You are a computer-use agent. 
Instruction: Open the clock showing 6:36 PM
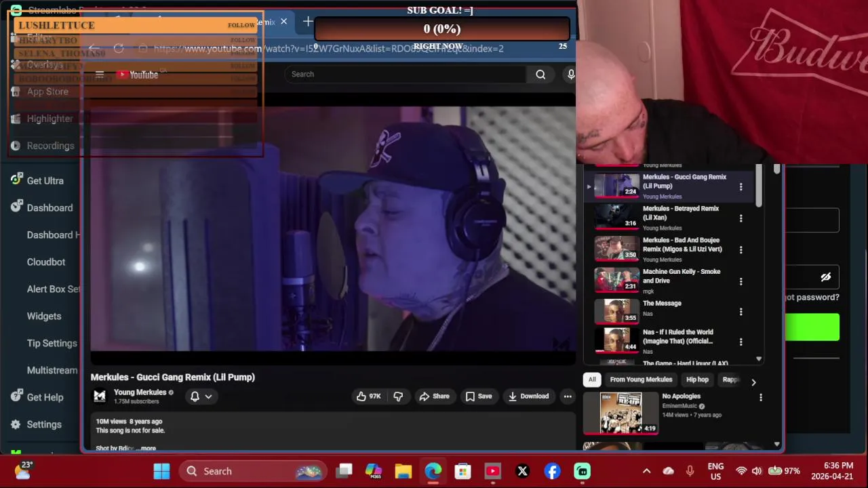point(832,471)
